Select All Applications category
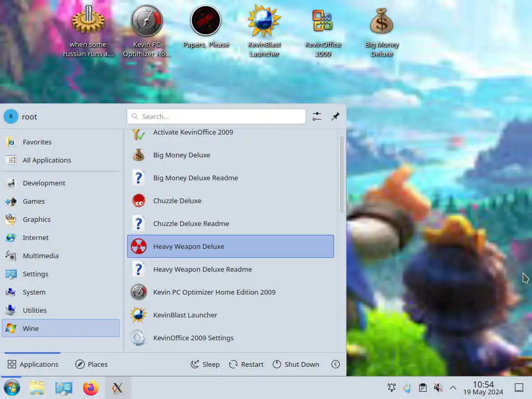This screenshot has width=532, height=399. point(61,160)
